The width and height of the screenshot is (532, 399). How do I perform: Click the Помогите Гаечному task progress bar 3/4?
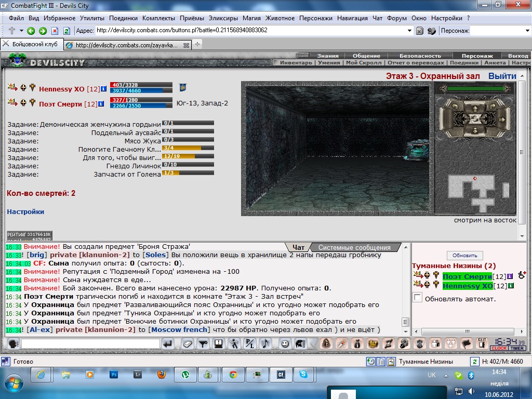tap(188, 148)
